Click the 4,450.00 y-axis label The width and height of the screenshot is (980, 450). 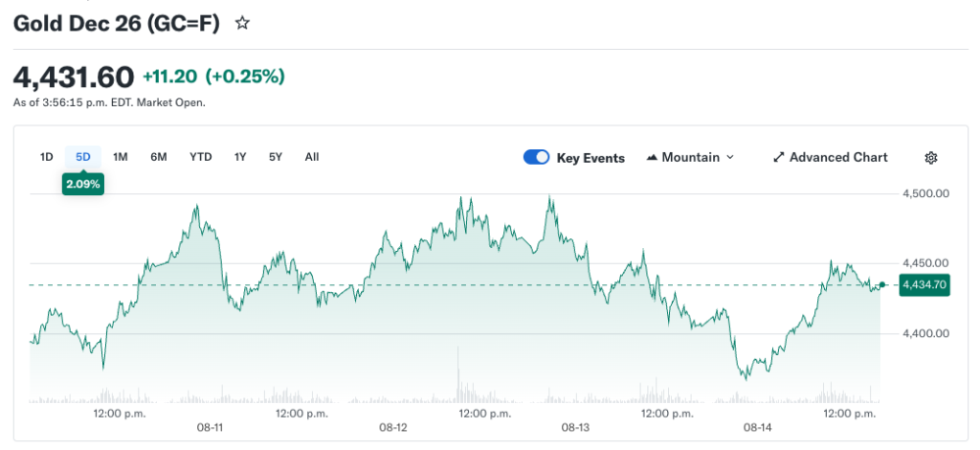click(925, 263)
